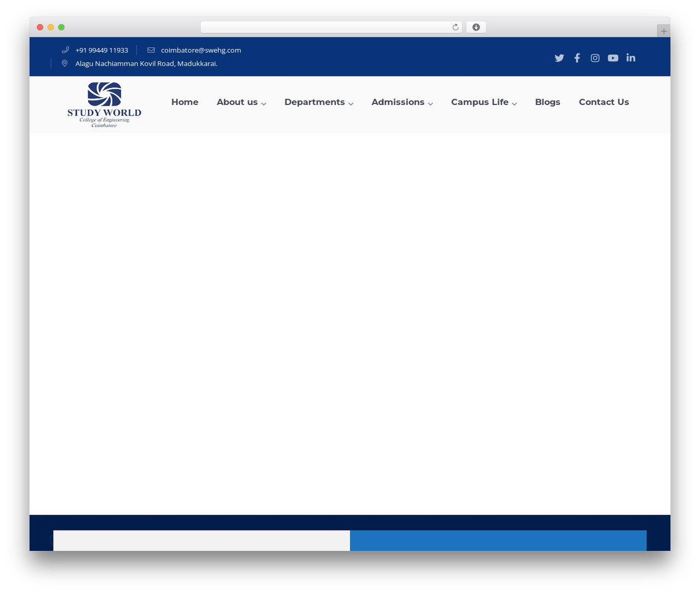Expand the Admissions submenu arrow
The image size is (700, 593).
430,104
